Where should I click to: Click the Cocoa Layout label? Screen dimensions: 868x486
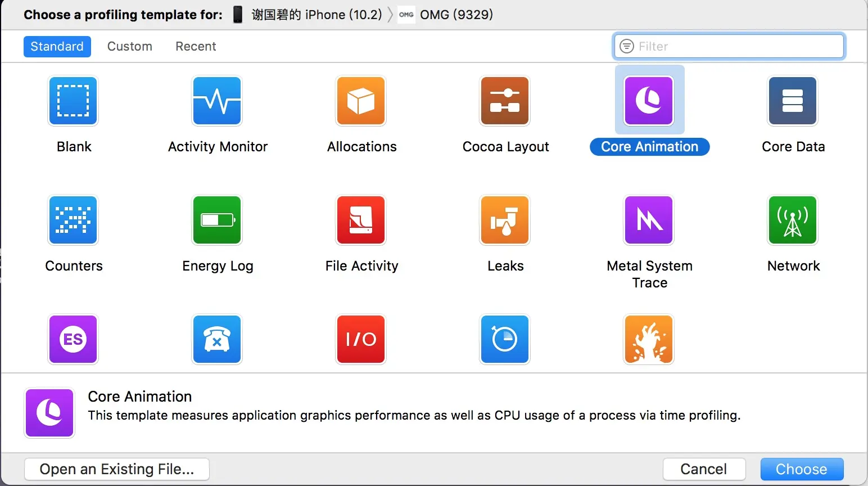pyautogui.click(x=506, y=147)
